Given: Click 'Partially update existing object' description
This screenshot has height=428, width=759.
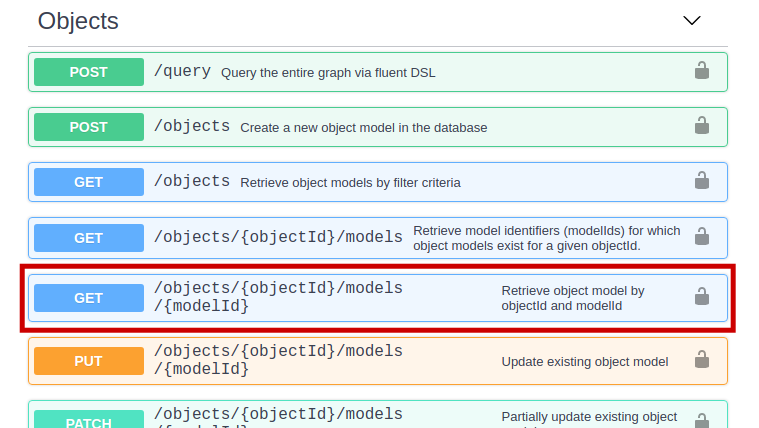Looking at the screenshot, I should click(589, 419).
